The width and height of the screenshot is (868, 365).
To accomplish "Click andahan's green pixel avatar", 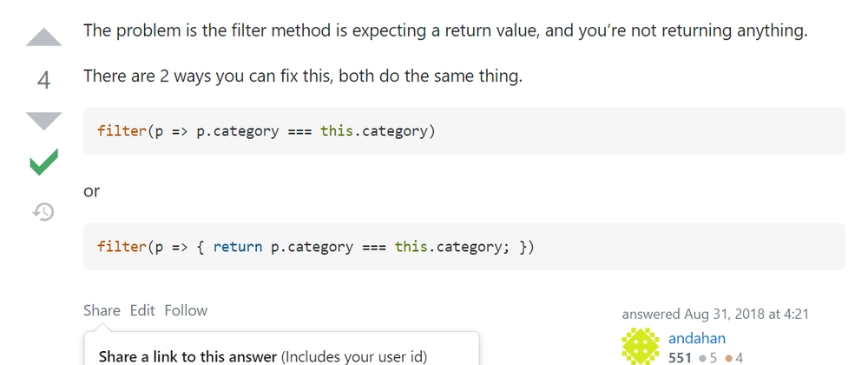I will pos(641,346).
